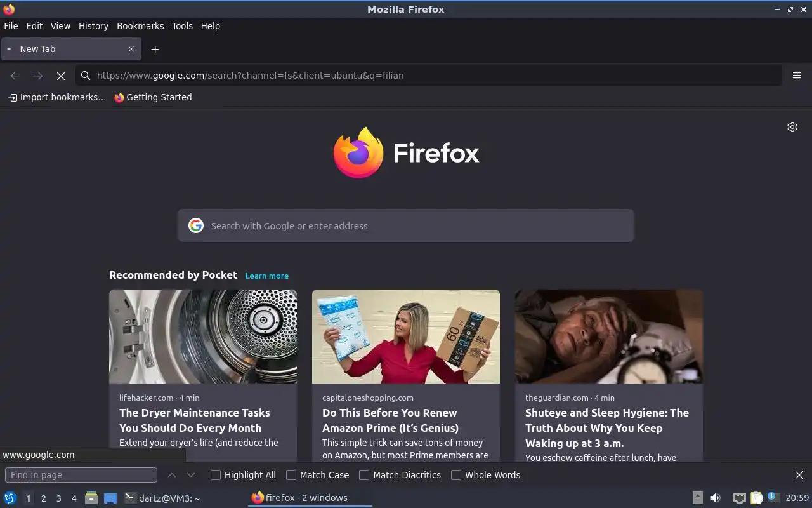Enable Match Case checkbox
Viewport: 812px width, 508px height.
[x=291, y=475]
